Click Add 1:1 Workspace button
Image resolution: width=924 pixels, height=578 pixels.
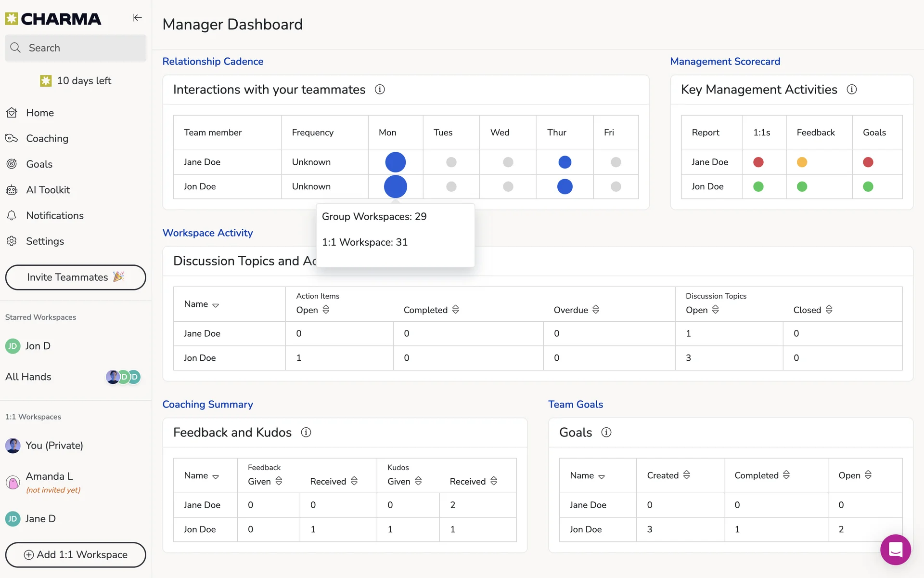click(x=76, y=555)
